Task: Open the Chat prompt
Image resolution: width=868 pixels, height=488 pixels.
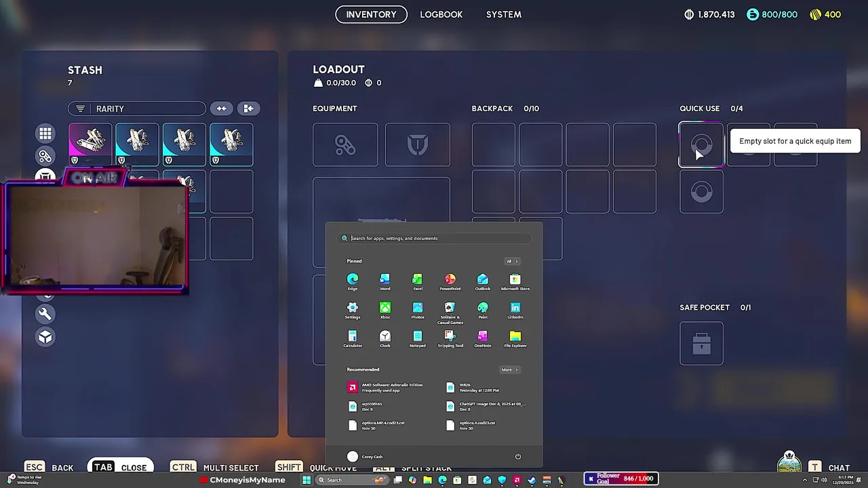Action: coord(829,468)
